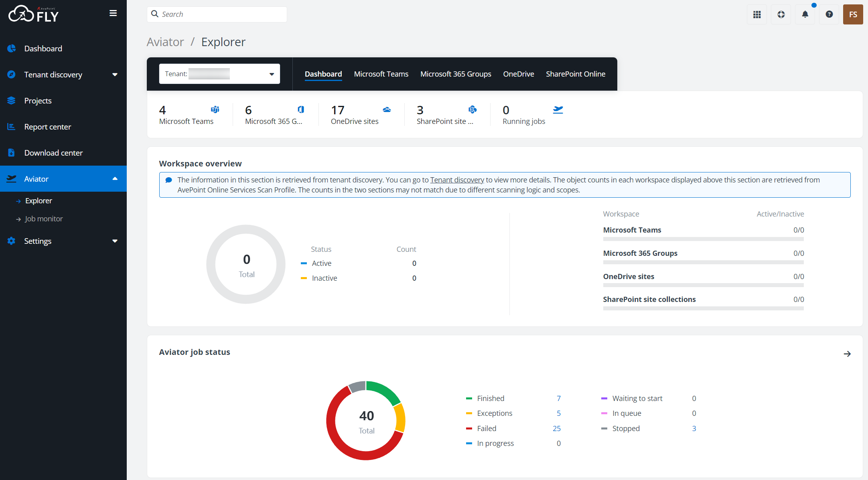Toggle the hamburger menu to collapse sidebar
868x480 pixels.
(113, 13)
